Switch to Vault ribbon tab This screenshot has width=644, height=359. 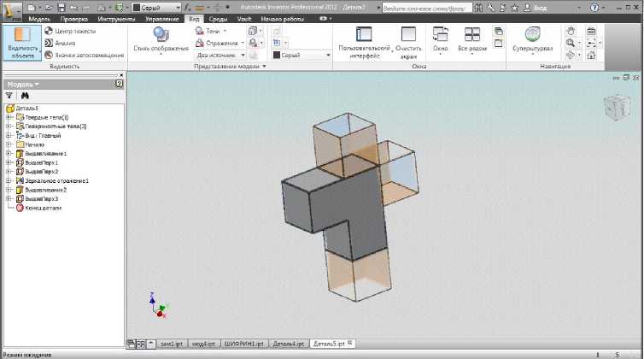[x=244, y=19]
